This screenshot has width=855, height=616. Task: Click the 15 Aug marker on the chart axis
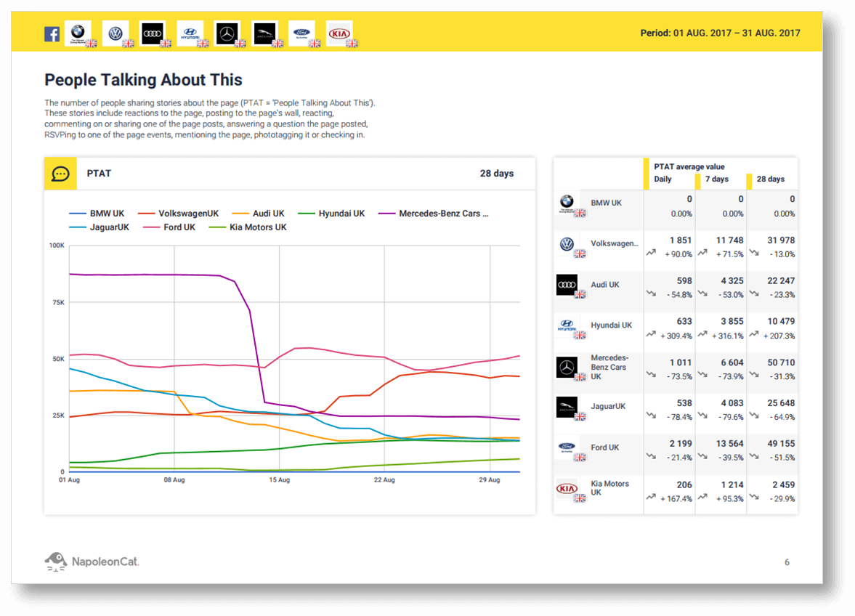coord(279,480)
